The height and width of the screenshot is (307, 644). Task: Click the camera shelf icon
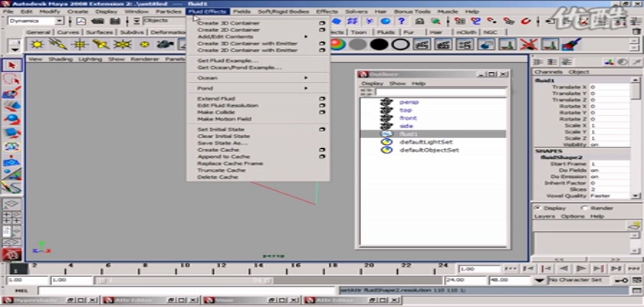coord(165,44)
